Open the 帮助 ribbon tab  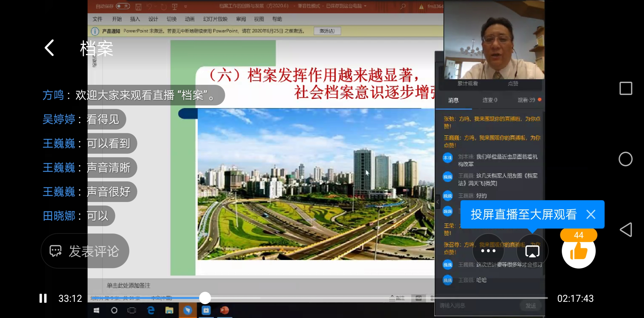click(x=277, y=19)
